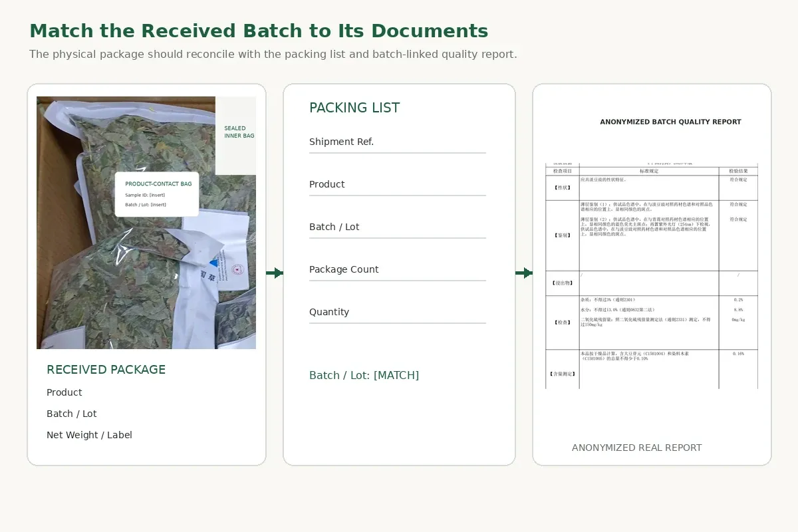The image size is (798, 532).
Task: Select 'Batch / Lot: [MATCH]' text
Action: pyautogui.click(x=364, y=375)
